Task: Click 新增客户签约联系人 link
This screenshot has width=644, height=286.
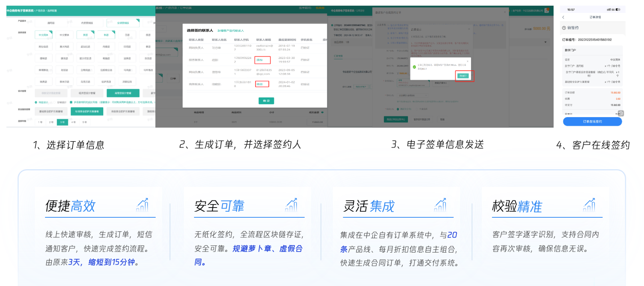Action: click(231, 31)
